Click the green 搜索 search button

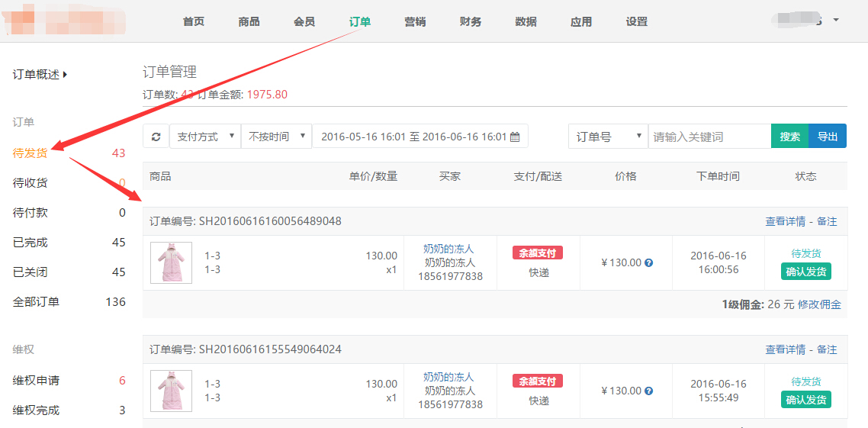click(x=789, y=137)
